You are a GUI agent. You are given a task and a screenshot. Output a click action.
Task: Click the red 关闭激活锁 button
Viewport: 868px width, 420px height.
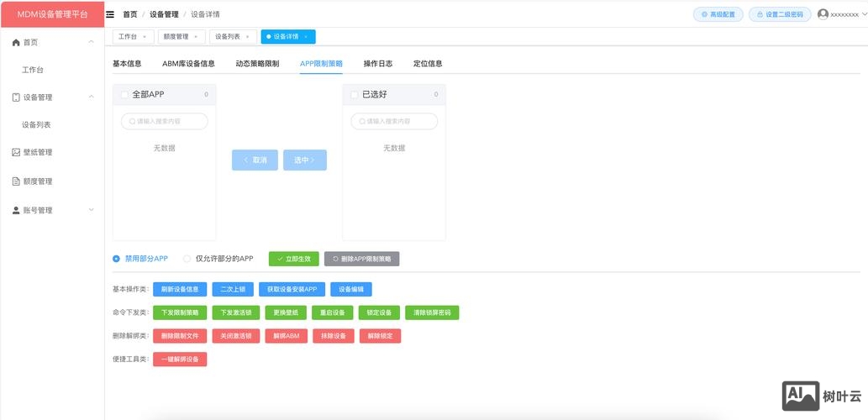[236, 336]
